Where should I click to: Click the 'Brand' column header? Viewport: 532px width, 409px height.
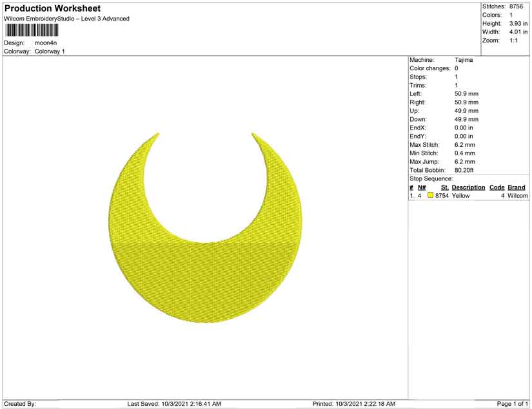517,187
